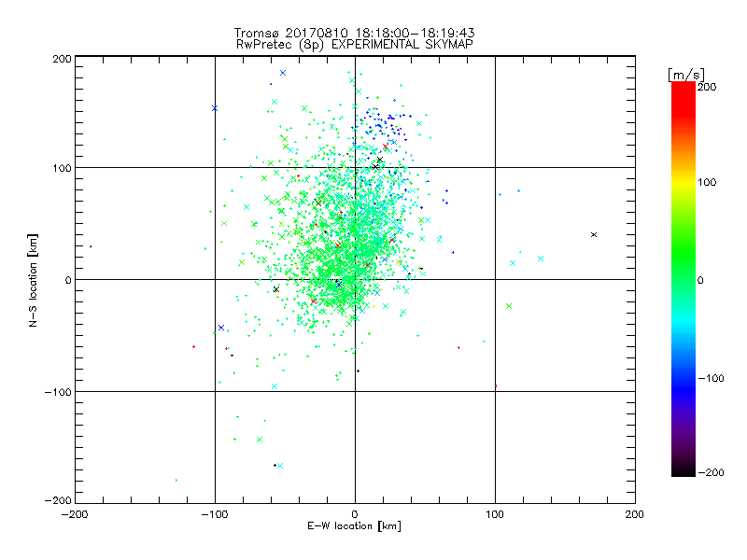Click the '-100' tick label on the E-W axis
The image size is (747, 560).
coord(215,514)
